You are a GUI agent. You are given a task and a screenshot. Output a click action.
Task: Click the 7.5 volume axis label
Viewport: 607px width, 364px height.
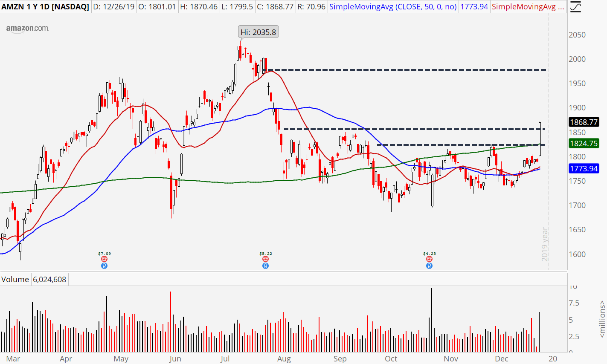click(x=574, y=303)
